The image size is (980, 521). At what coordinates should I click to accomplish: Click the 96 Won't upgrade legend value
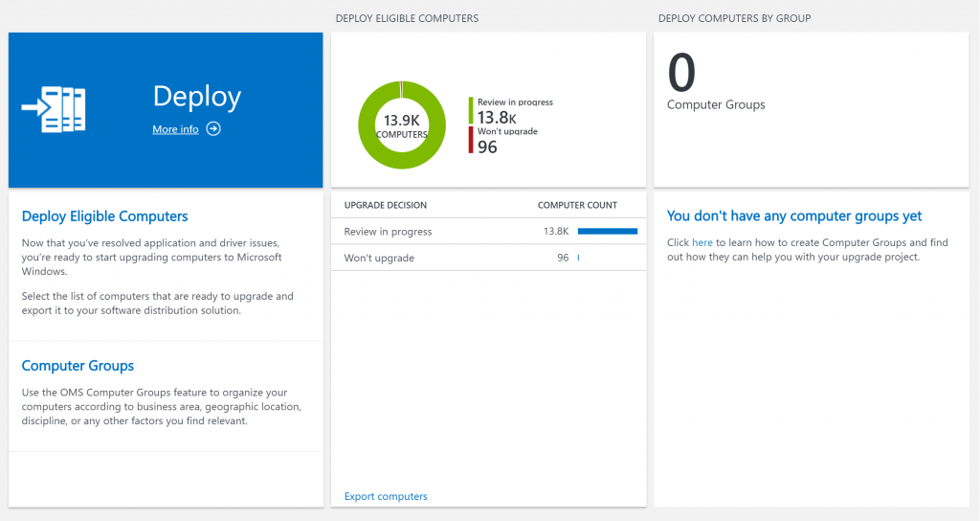[487, 147]
